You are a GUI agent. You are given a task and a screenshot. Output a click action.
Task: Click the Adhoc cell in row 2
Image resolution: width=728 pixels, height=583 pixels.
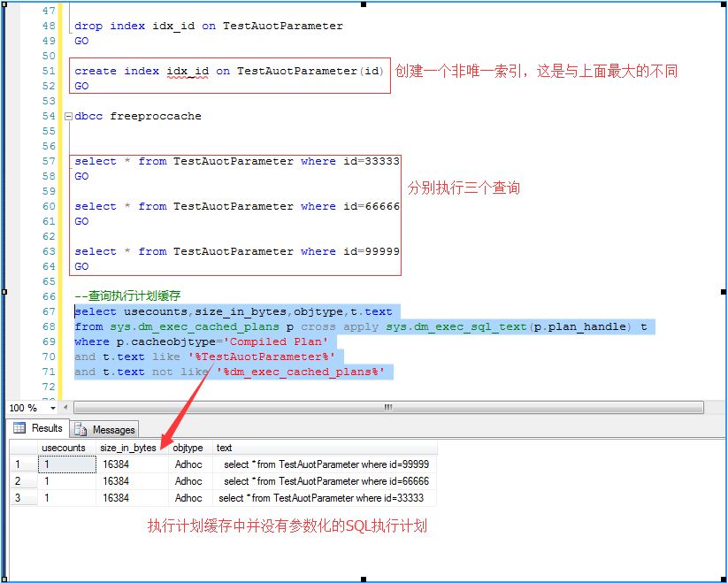[x=189, y=481]
